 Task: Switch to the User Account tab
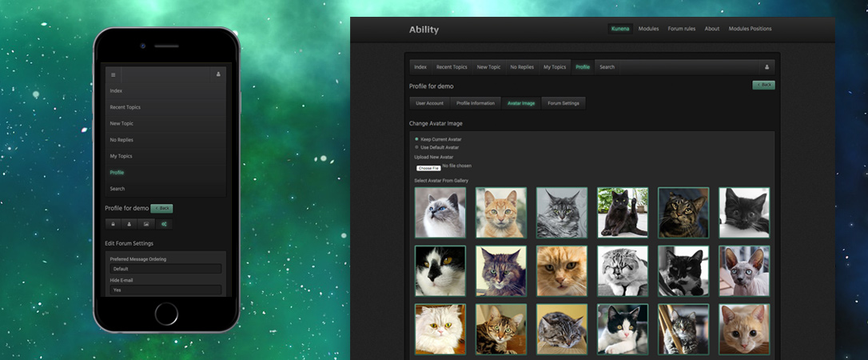tap(429, 103)
